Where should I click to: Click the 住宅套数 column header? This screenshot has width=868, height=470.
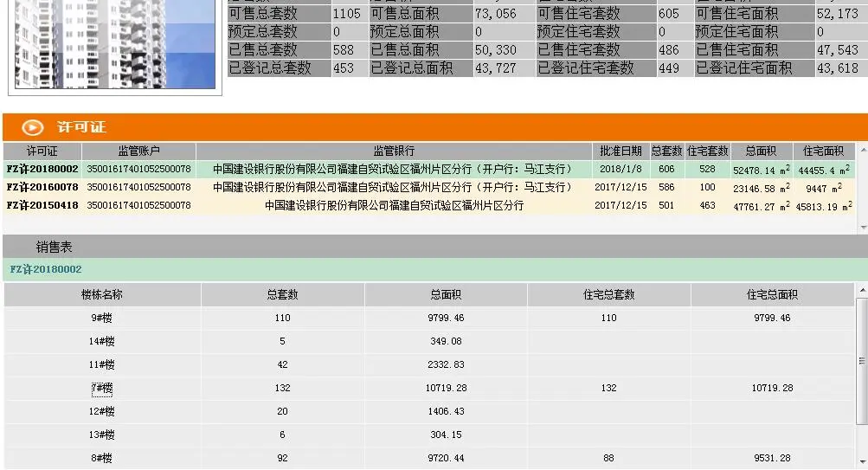click(x=707, y=151)
